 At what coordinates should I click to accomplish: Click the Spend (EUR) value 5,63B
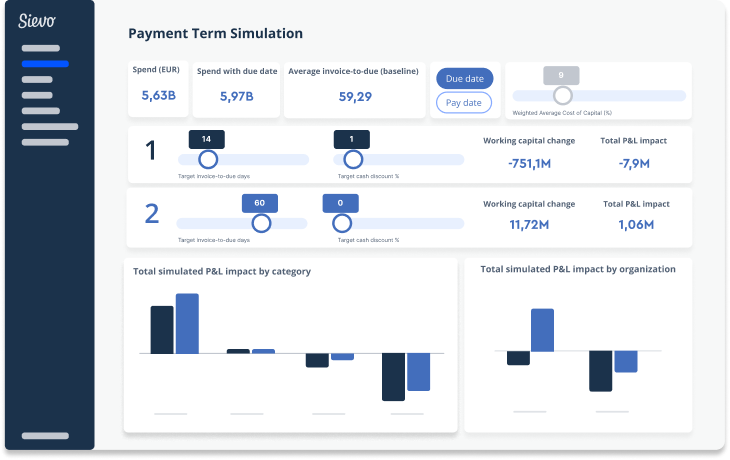point(158,95)
